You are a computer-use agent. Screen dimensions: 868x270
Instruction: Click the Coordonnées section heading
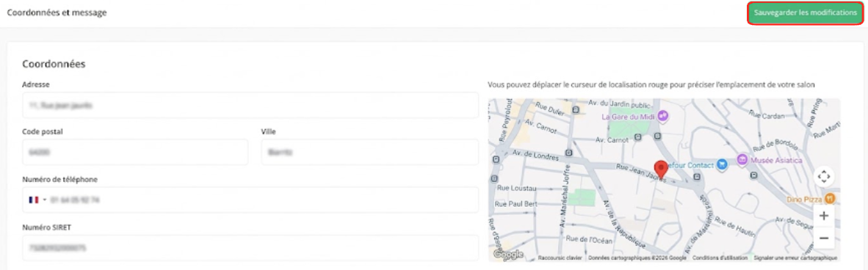click(54, 64)
